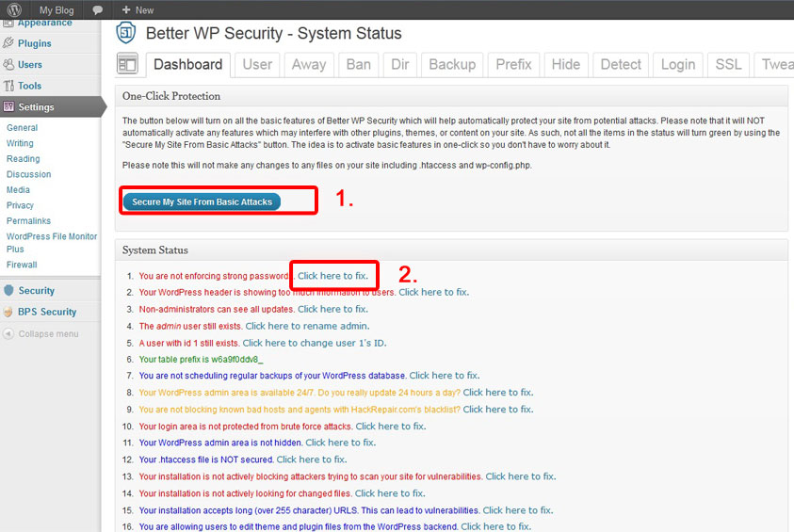Open the Tools menu
794x532 pixels.
pos(29,86)
